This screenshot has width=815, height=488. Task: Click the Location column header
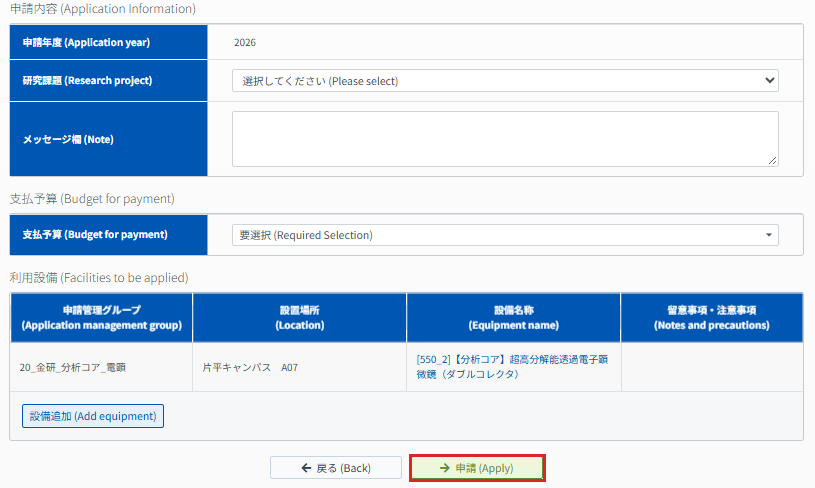point(300,318)
